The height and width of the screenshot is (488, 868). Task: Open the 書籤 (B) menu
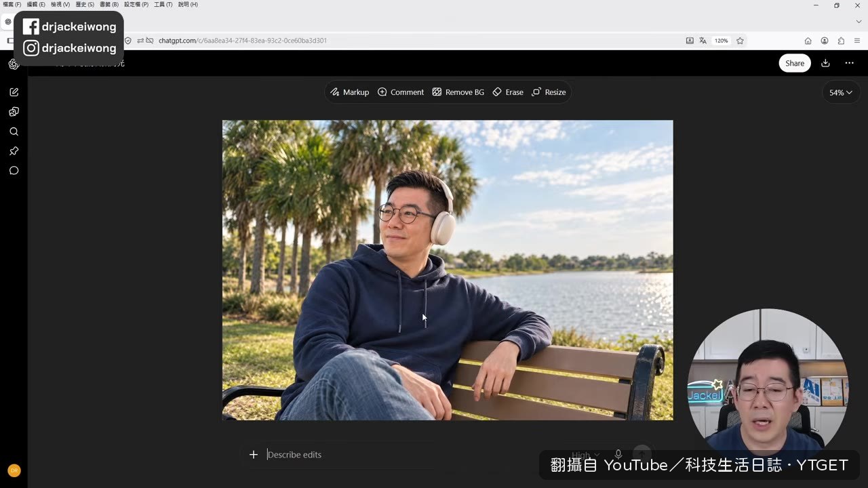(x=109, y=5)
